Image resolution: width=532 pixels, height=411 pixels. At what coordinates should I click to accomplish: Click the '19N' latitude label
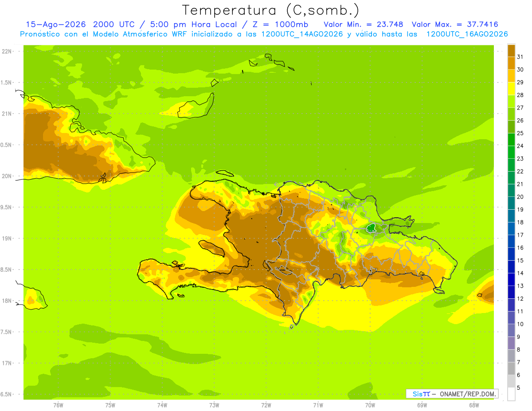tap(7, 239)
